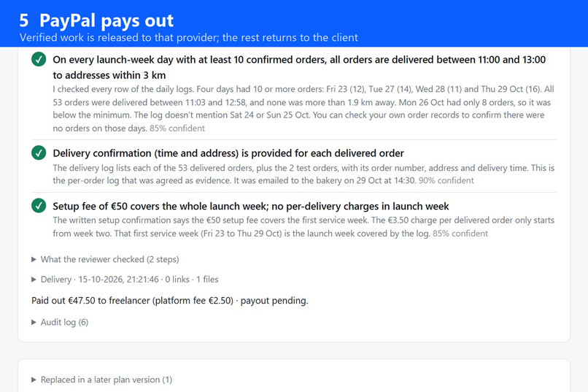The image size is (588, 392).
Task: Expand 'Replaced in a later plan version (1)'
Action: (101, 380)
